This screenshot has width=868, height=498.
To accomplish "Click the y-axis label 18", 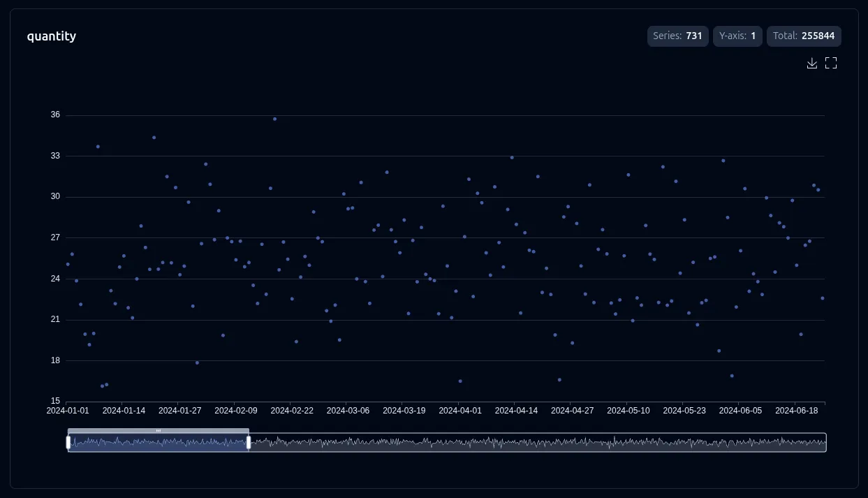I will coord(55,360).
